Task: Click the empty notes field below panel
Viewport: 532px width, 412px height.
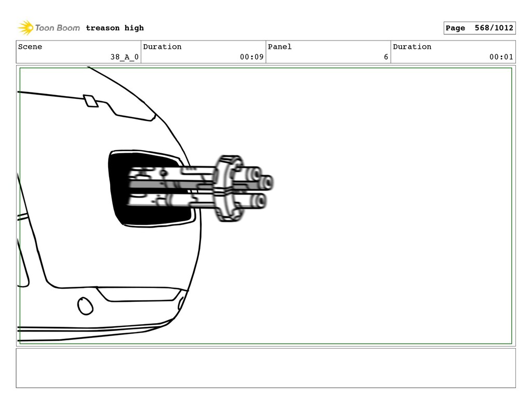Action: (x=265, y=368)
